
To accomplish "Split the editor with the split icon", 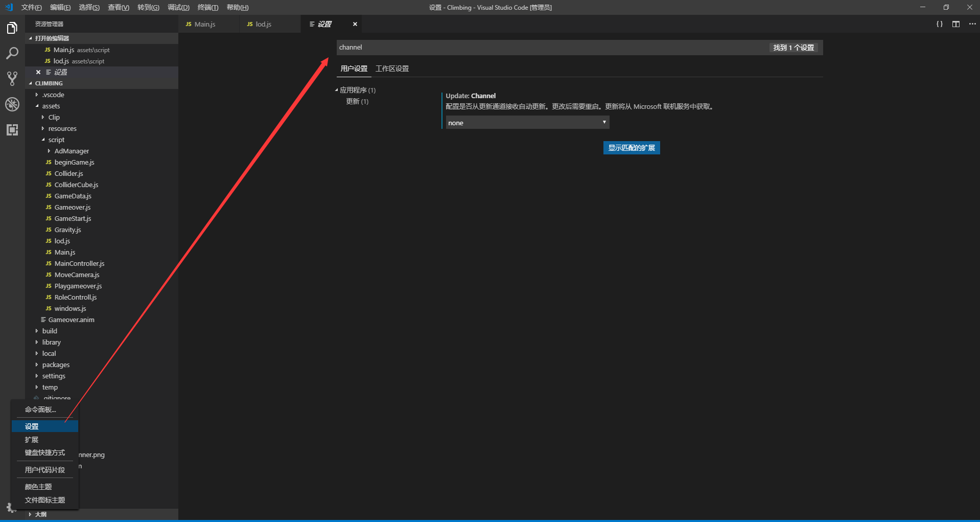I will (956, 24).
